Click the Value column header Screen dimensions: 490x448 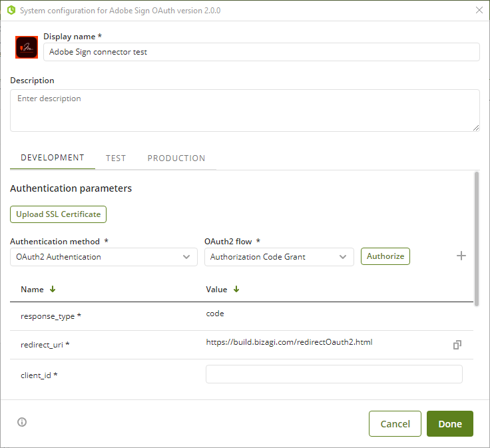216,290
